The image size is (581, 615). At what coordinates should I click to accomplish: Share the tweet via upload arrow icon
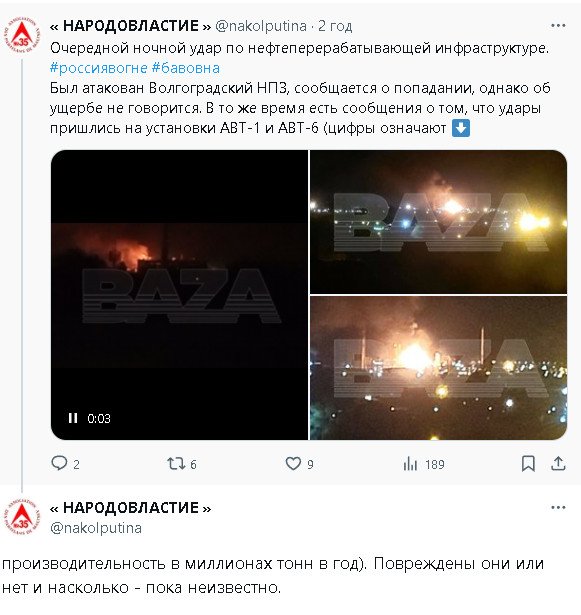(x=558, y=464)
